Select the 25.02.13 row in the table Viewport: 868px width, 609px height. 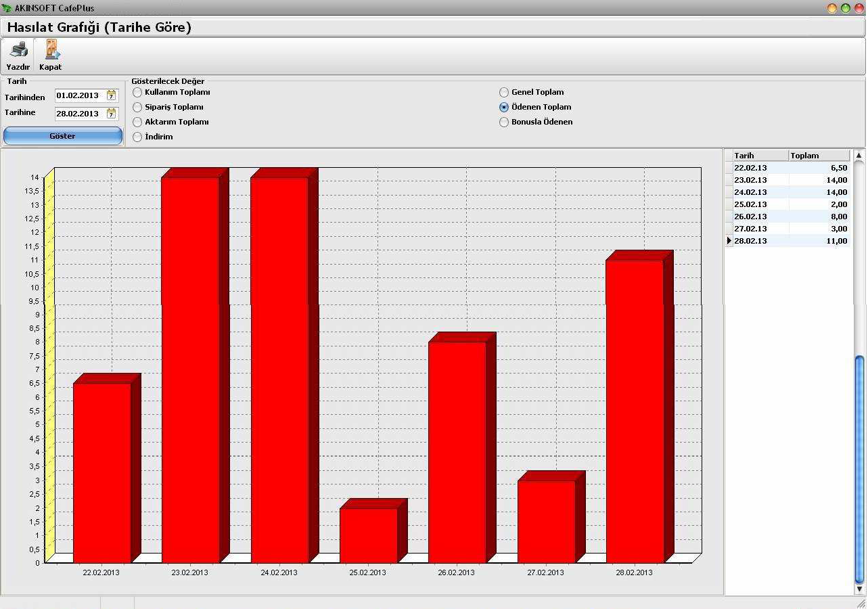click(x=787, y=204)
